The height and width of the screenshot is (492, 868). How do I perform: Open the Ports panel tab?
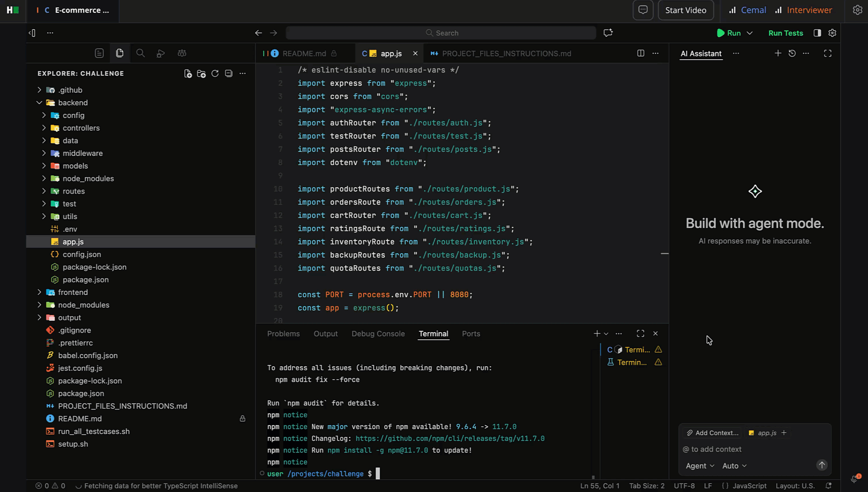tap(471, 333)
